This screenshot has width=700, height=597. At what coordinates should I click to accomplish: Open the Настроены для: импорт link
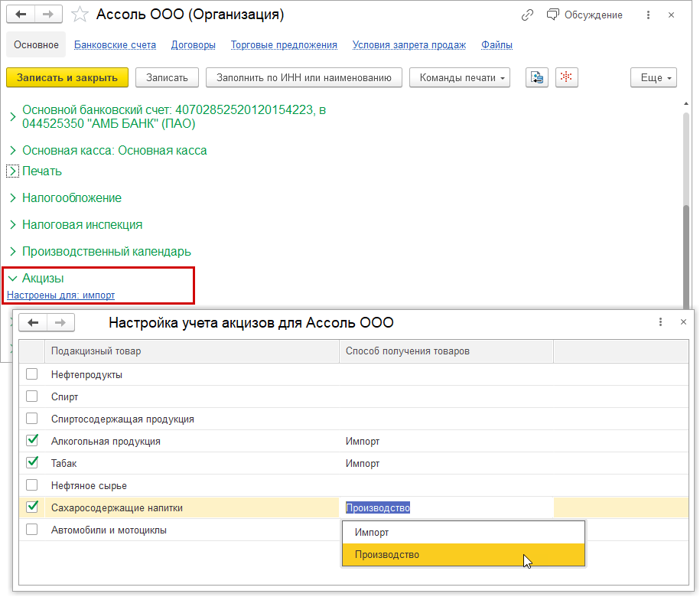[61, 295]
